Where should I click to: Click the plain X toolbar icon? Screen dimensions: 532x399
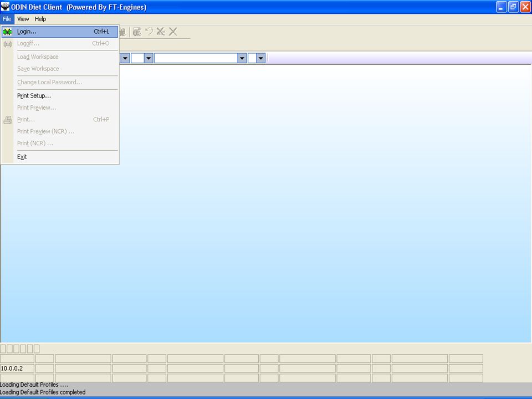tap(173, 32)
